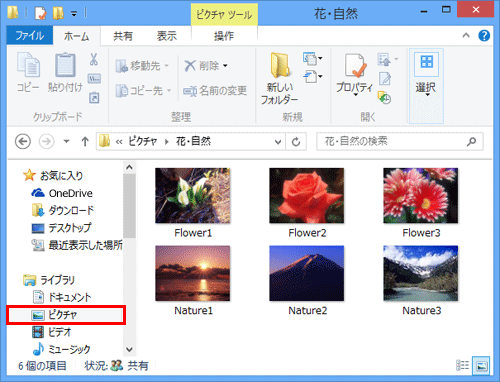Image resolution: width=500 pixels, height=382 pixels.
Task: Click the Forward navigation arrow
Action: (46, 142)
